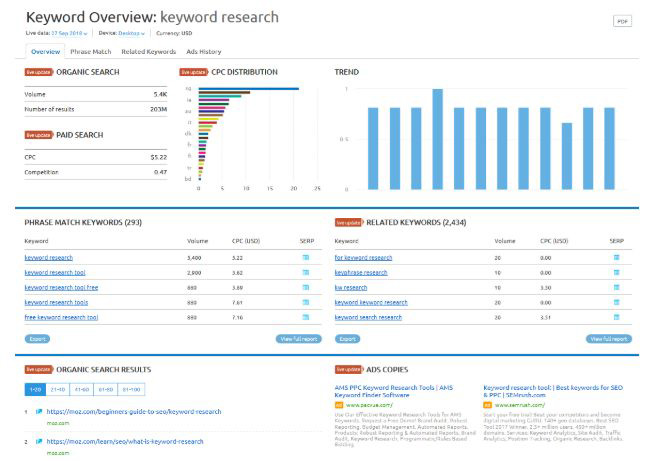The image size is (653, 461).
Task: Click the Volume 5.4K value
Action: tap(160, 95)
